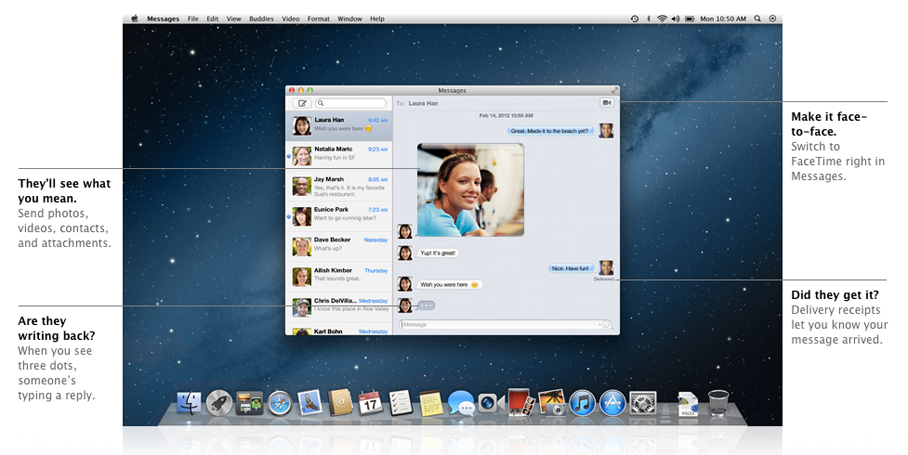Open the Trash in the dock
The height and width of the screenshot is (455, 908).
tap(718, 403)
